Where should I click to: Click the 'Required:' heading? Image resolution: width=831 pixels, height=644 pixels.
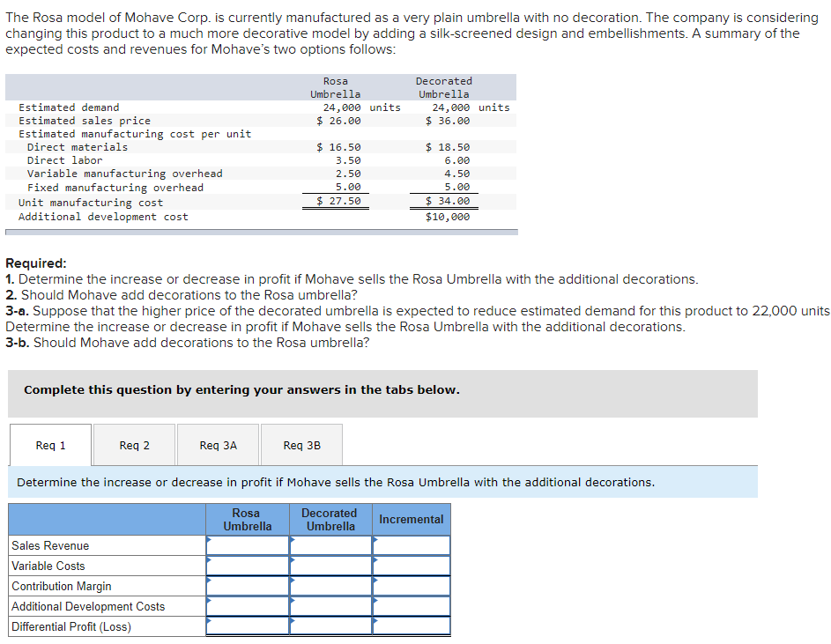coord(36,263)
